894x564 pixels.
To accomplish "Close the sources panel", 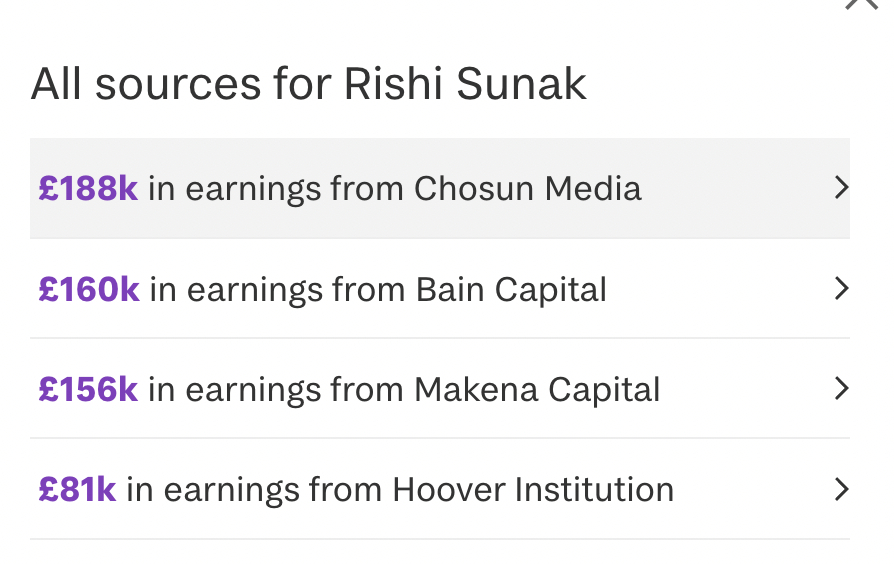I will pos(861,4).
